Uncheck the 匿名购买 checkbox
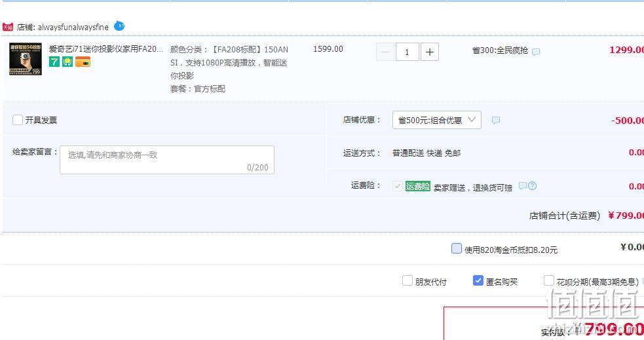The height and width of the screenshot is (340, 644). 478,280
